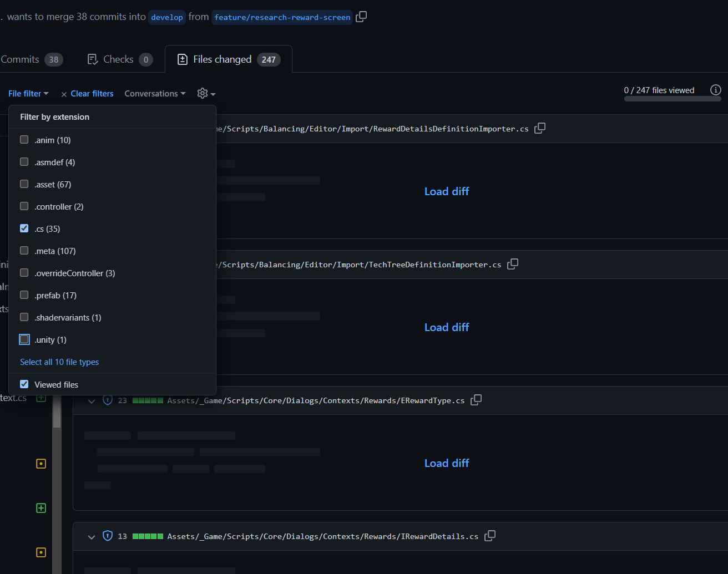Click the shield icon beside IRewardDetails.cs

[108, 536]
